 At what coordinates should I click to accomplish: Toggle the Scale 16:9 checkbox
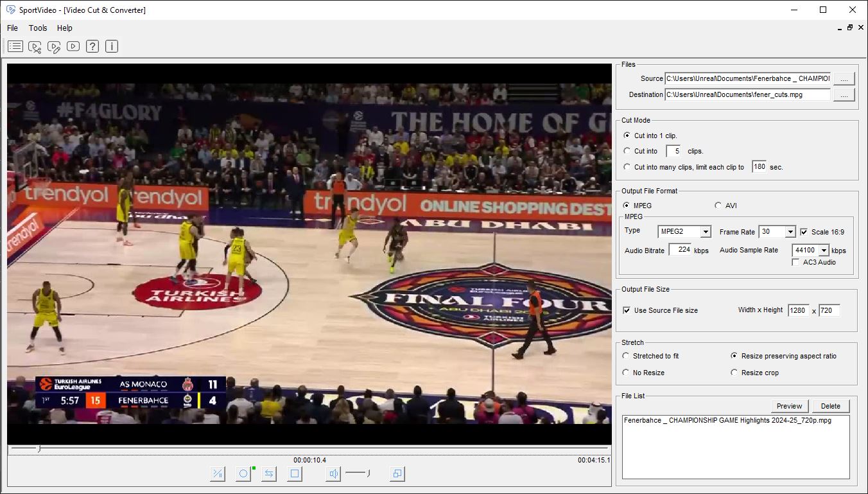click(x=804, y=232)
